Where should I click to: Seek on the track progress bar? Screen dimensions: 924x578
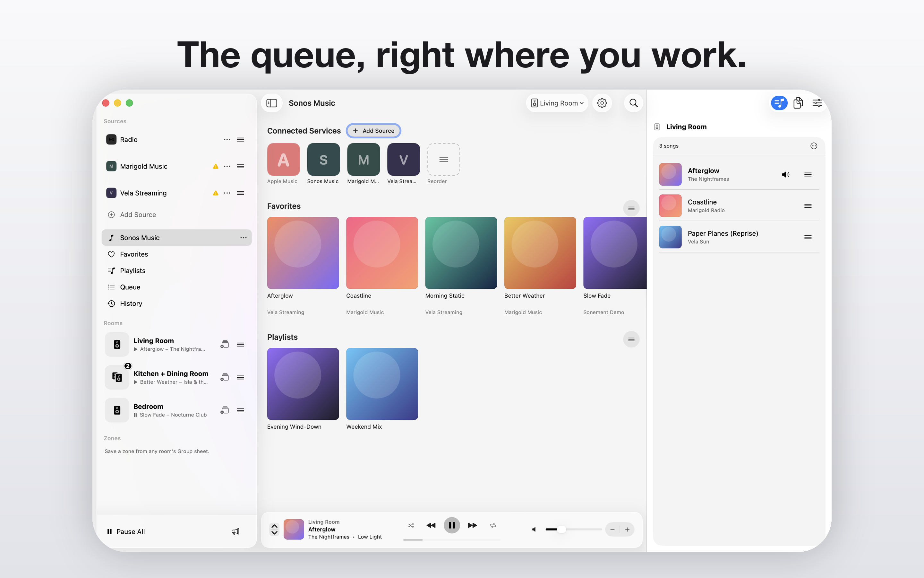(452, 540)
